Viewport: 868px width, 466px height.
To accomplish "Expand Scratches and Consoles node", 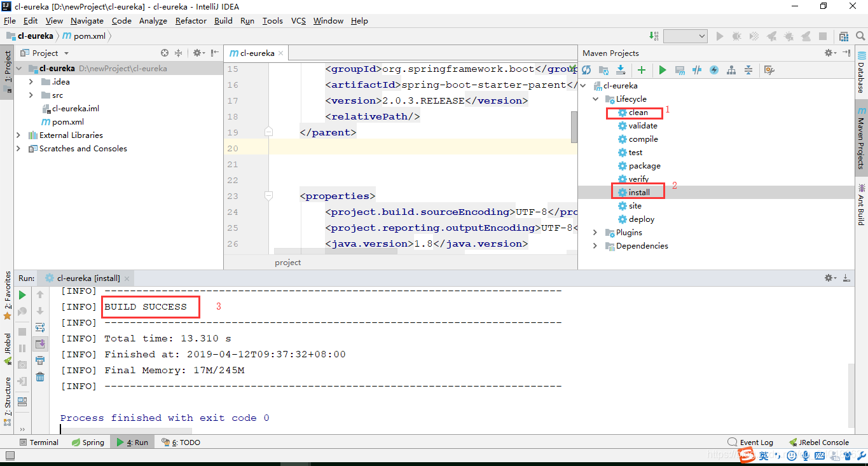I will [18, 148].
